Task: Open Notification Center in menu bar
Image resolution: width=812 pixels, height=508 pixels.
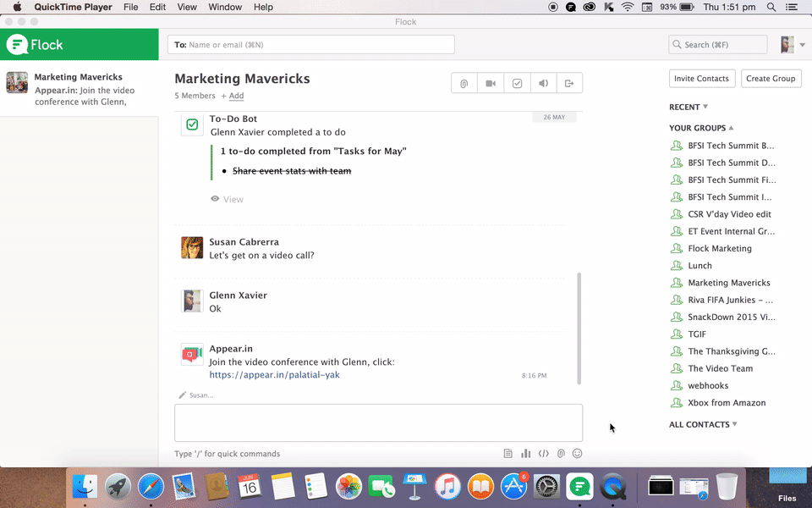Action: coord(792,8)
